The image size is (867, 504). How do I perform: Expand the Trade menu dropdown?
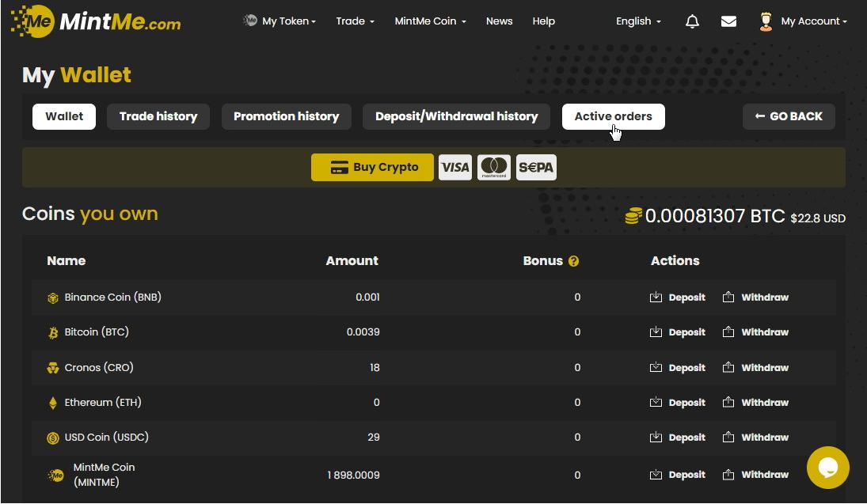click(x=355, y=21)
